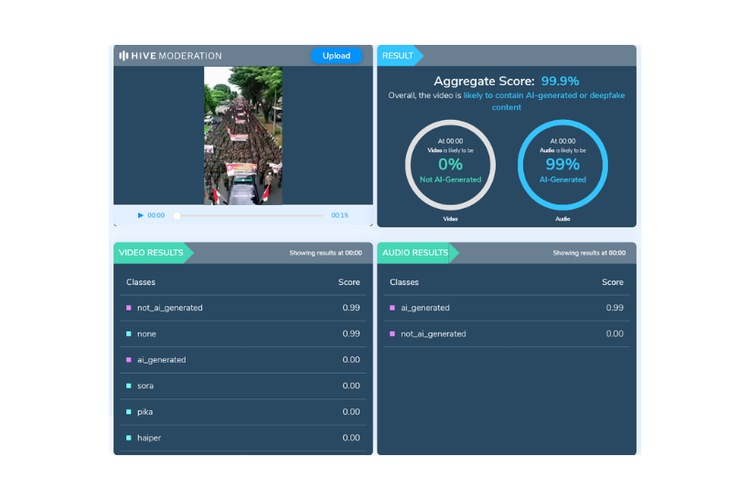Click the 0.00 score for haiper

[x=351, y=438]
